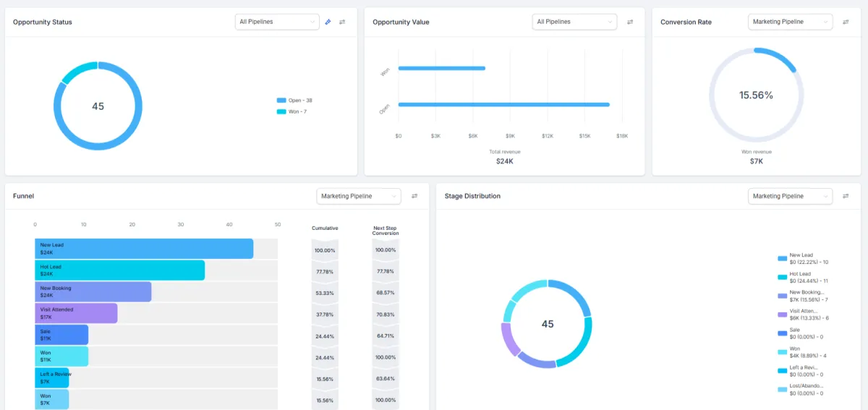This screenshot has width=868, height=410.
Task: Open filter settings icon for Funnel card
Action: point(414,196)
